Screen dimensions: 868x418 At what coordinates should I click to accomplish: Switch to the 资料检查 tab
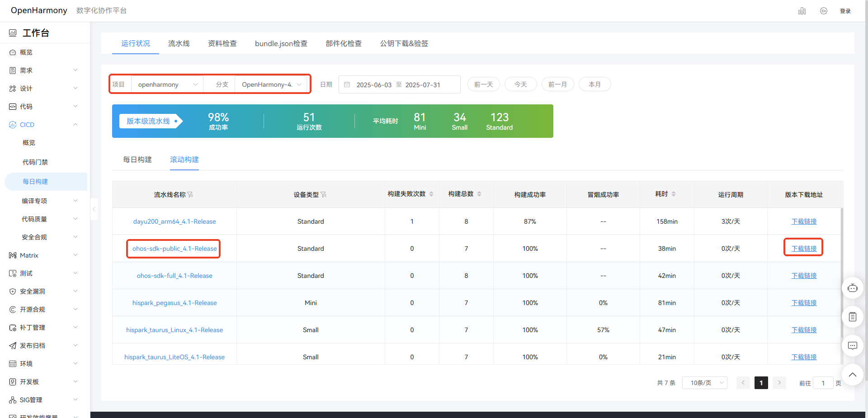pos(222,43)
